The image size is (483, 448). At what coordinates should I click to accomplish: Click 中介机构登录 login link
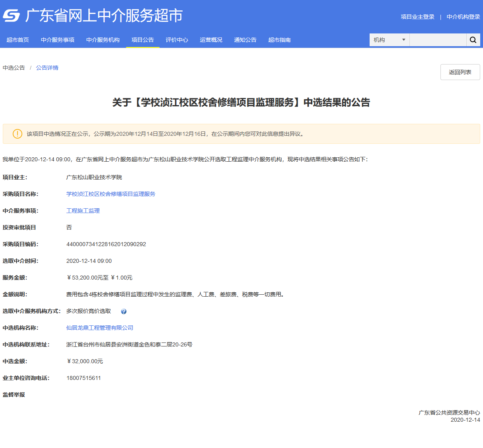coord(463,17)
